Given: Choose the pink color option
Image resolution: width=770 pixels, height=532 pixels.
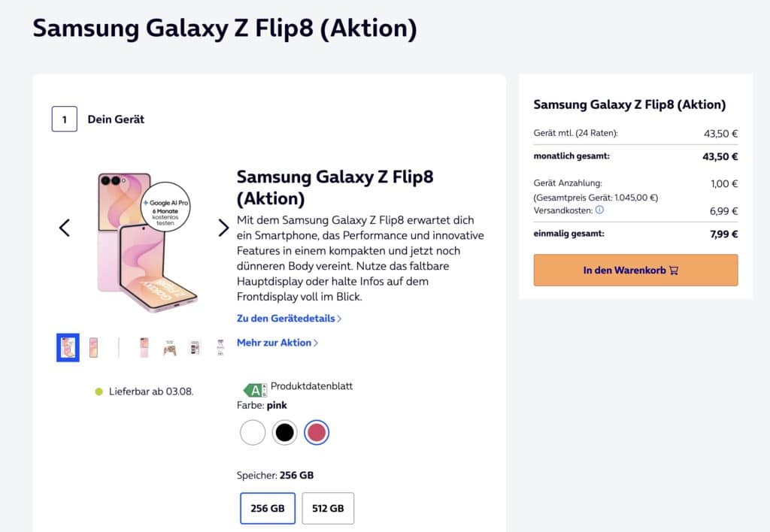Looking at the screenshot, I should tap(317, 432).
